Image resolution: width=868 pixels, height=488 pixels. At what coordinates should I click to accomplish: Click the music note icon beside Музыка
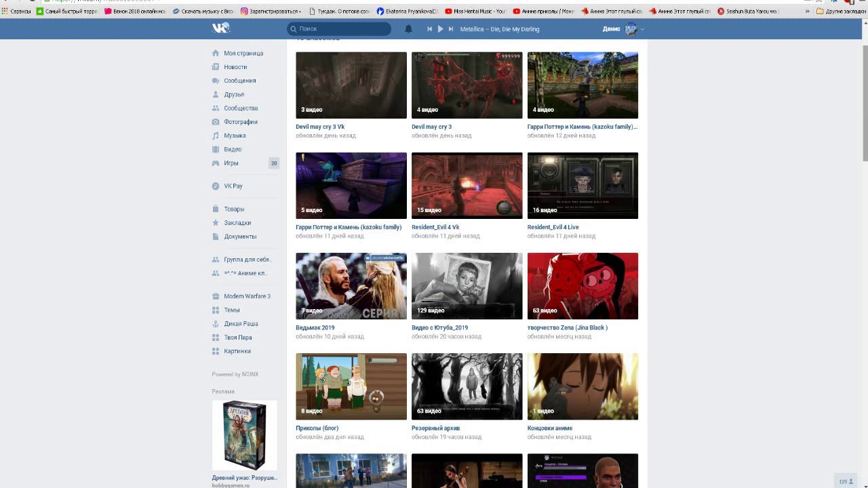coord(216,136)
